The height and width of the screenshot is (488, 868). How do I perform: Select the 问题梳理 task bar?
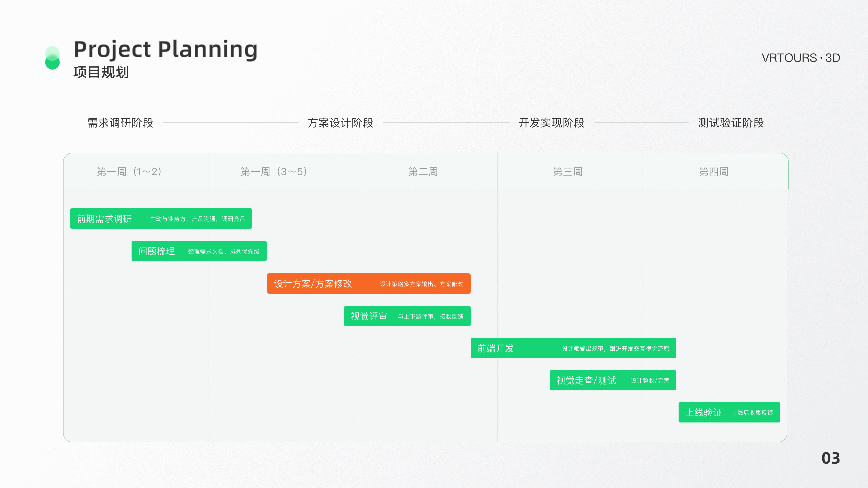click(x=199, y=251)
